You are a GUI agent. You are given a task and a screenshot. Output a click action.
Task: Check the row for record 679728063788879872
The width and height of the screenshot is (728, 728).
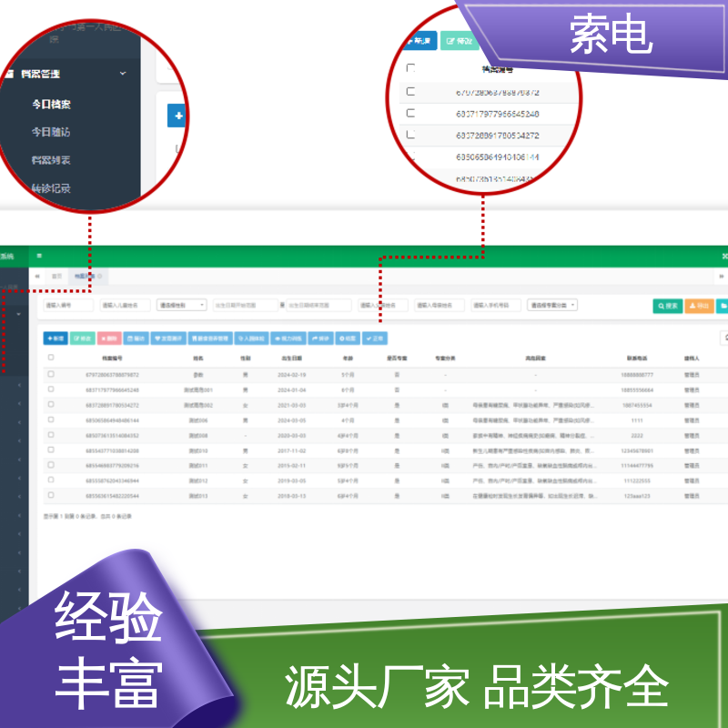[51, 374]
